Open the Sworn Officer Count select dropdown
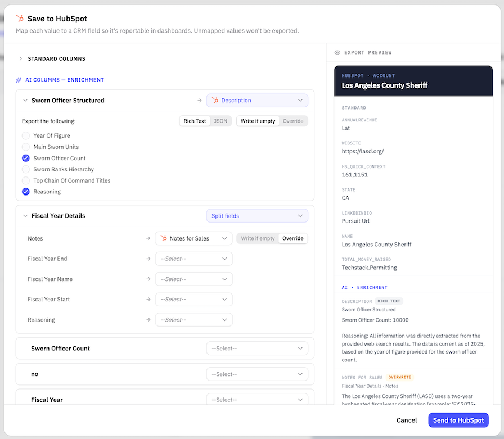The width and height of the screenshot is (504, 439). pos(257,348)
